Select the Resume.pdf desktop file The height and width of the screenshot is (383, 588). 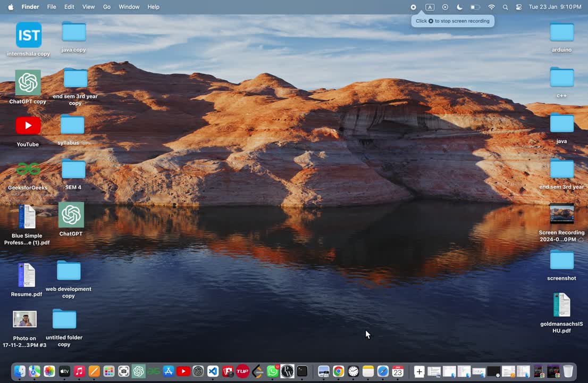(26, 276)
